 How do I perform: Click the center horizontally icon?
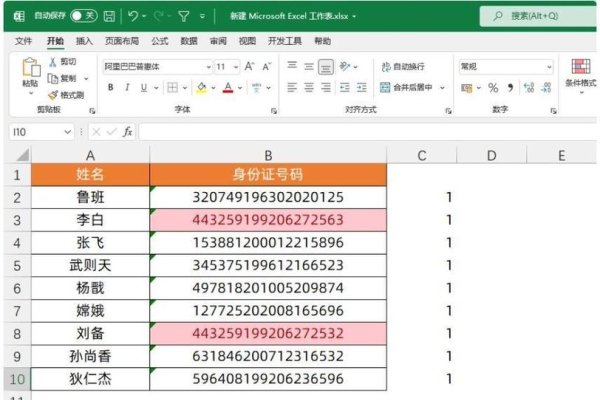[309, 88]
